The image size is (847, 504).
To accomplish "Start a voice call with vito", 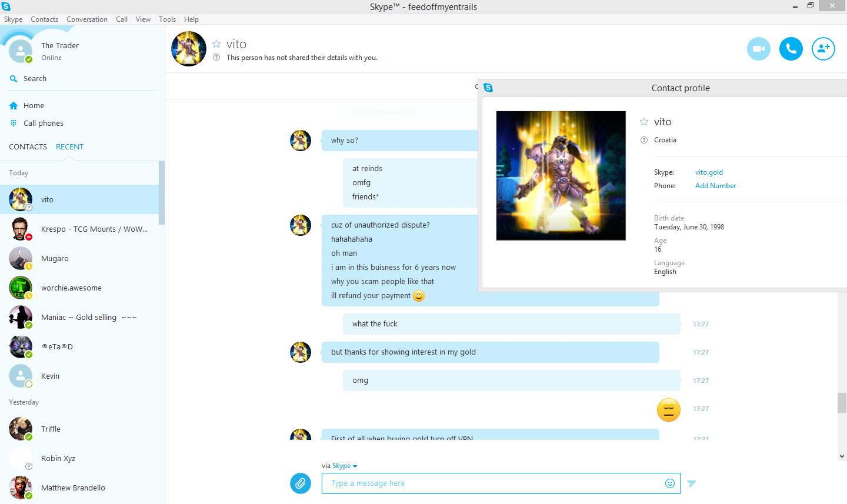I will [x=791, y=49].
